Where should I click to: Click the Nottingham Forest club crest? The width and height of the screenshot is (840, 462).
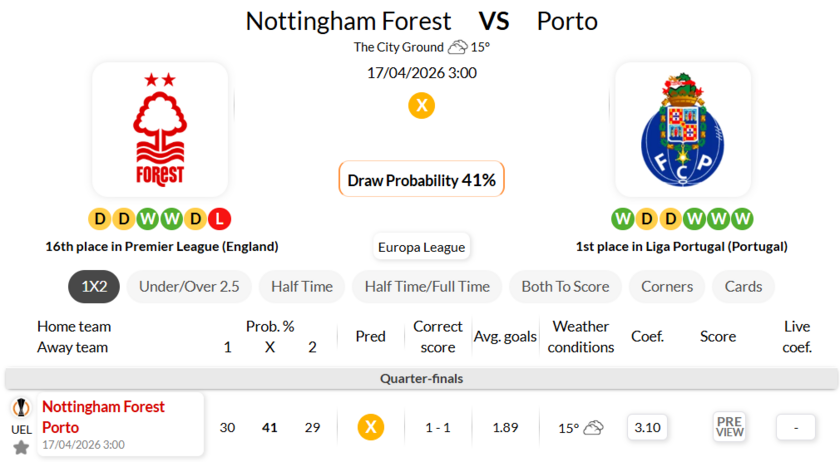tap(160, 130)
